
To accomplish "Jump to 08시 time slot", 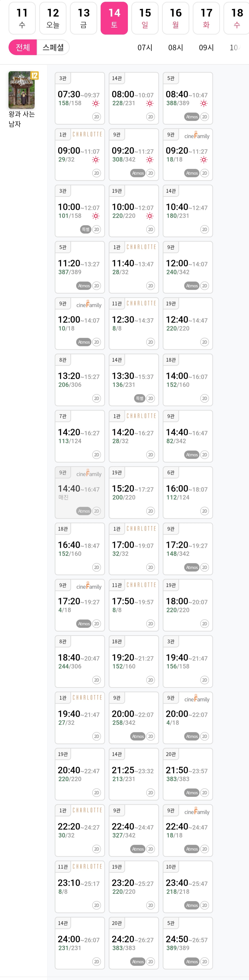I will point(176,48).
